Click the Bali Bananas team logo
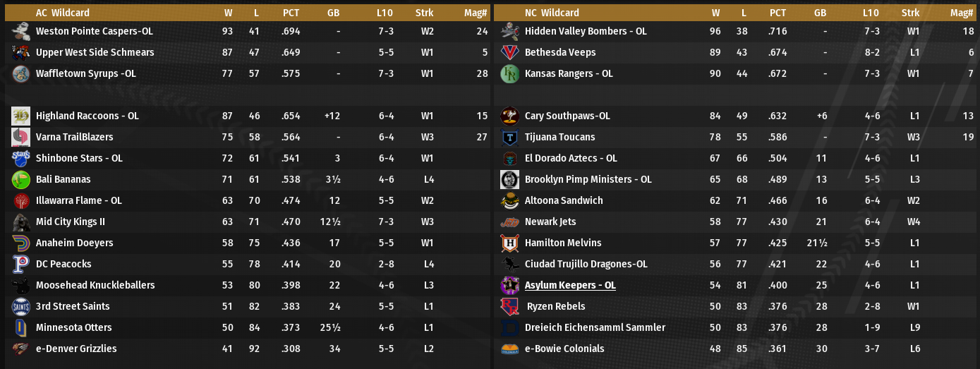 click(20, 179)
